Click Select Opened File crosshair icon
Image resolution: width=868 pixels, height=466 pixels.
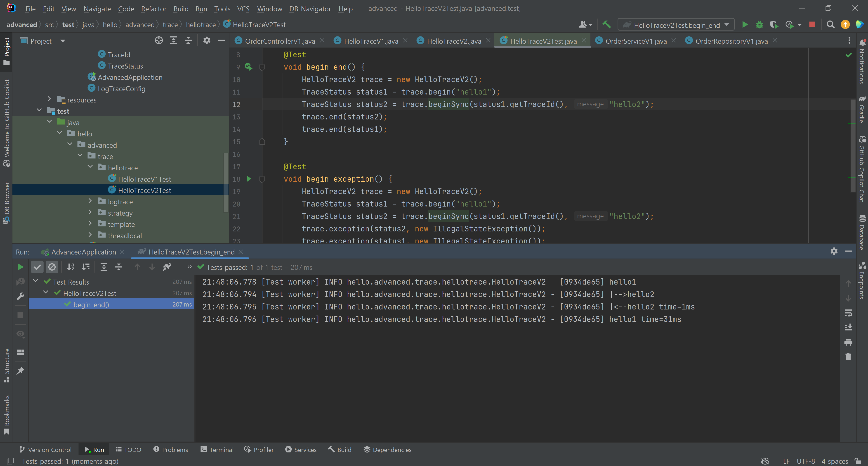159,41
